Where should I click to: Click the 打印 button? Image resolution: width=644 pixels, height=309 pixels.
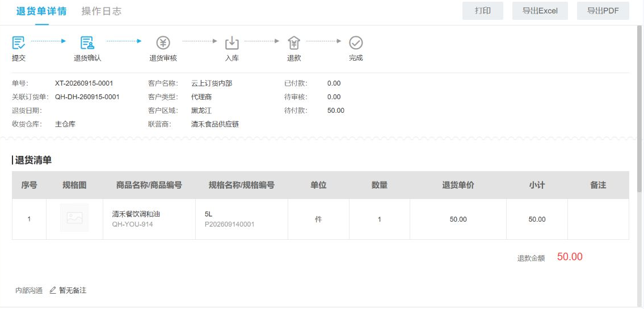483,11
